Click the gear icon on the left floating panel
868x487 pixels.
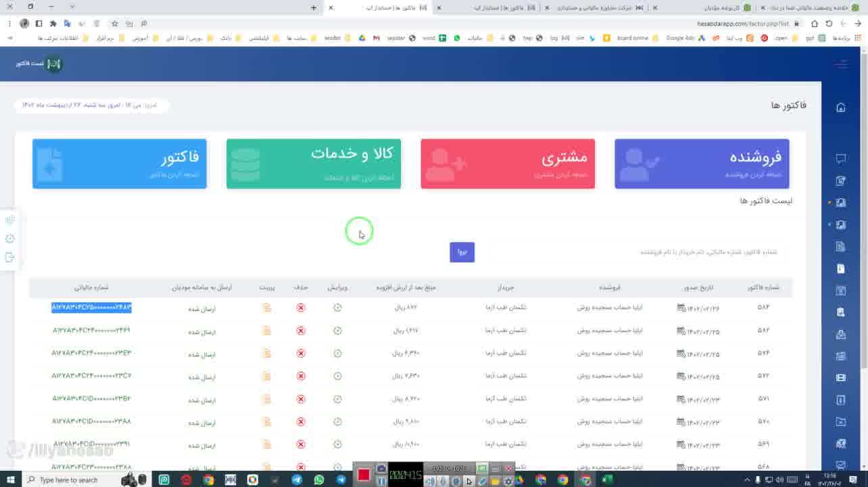[9, 239]
